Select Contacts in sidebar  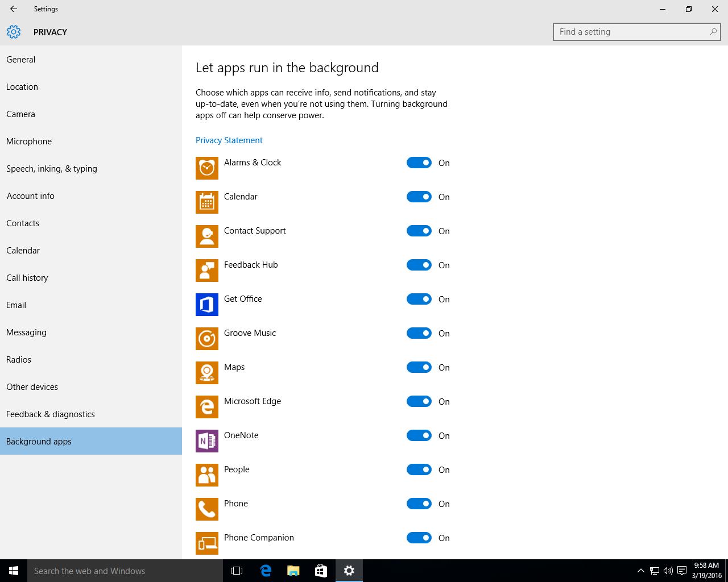click(91, 223)
